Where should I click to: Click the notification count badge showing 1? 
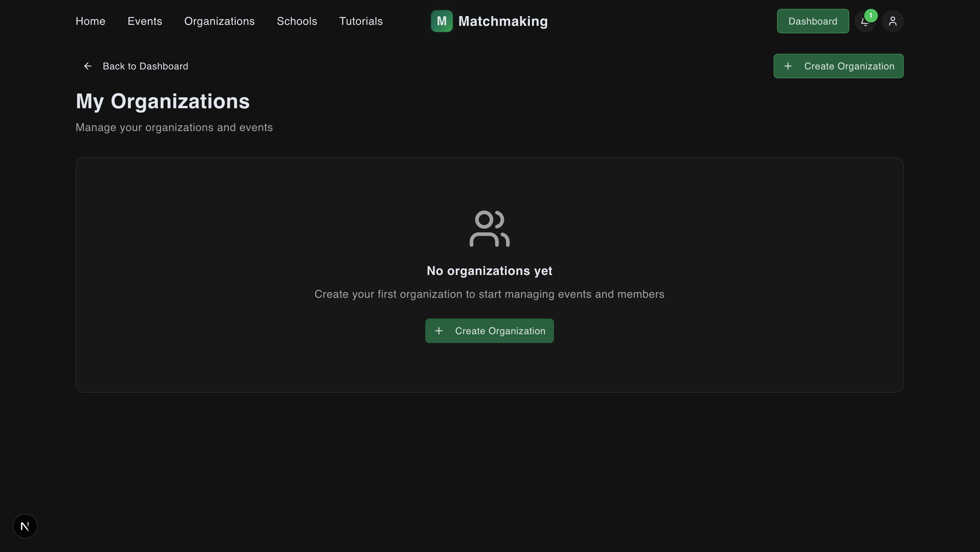pyautogui.click(x=870, y=16)
